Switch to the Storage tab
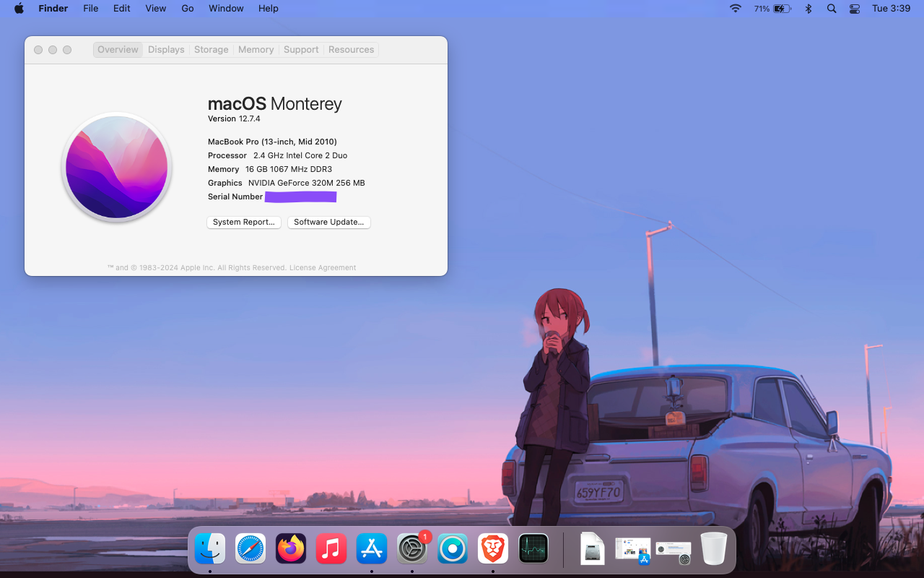 [212, 50]
